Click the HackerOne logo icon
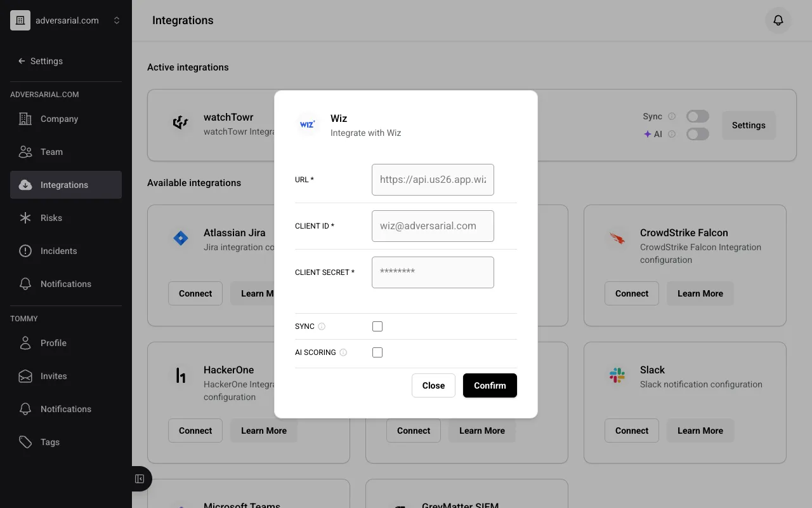This screenshot has width=812, height=508. [181, 376]
